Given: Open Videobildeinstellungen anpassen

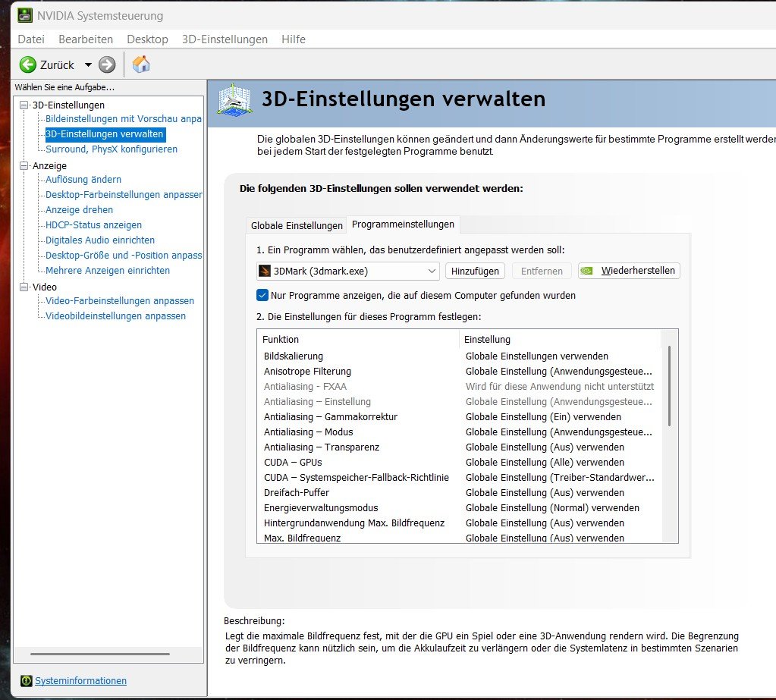Looking at the screenshot, I should coord(116,316).
